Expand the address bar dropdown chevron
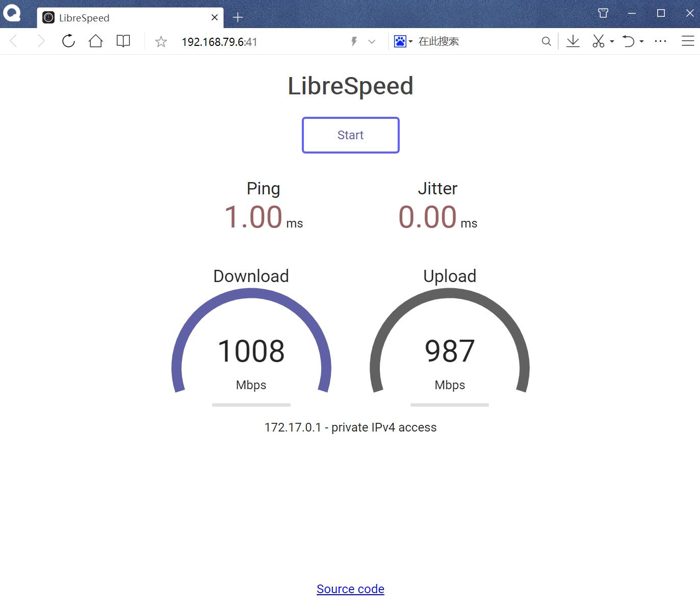This screenshot has width=700, height=609. [x=372, y=42]
